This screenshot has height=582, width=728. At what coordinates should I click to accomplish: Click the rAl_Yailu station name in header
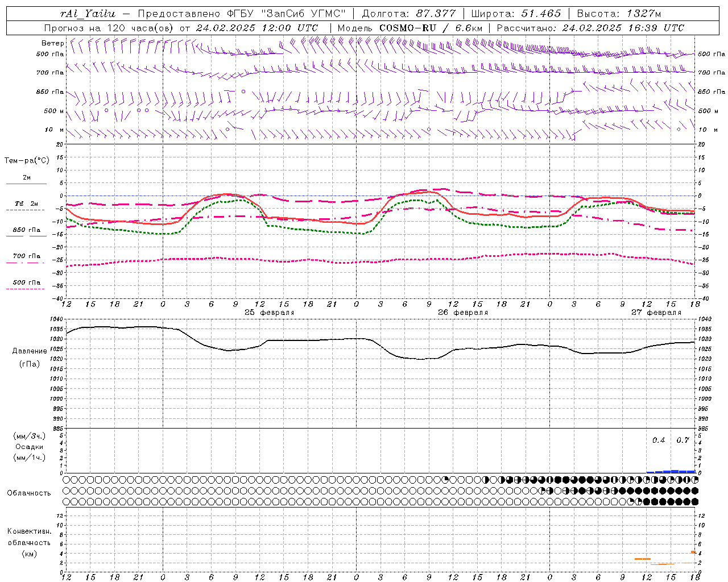(88, 14)
